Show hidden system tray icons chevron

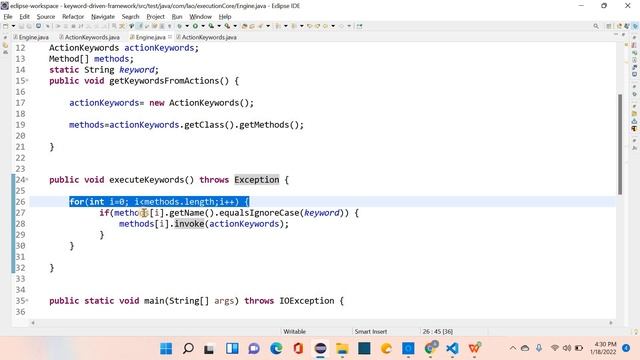pyautogui.click(x=513, y=348)
